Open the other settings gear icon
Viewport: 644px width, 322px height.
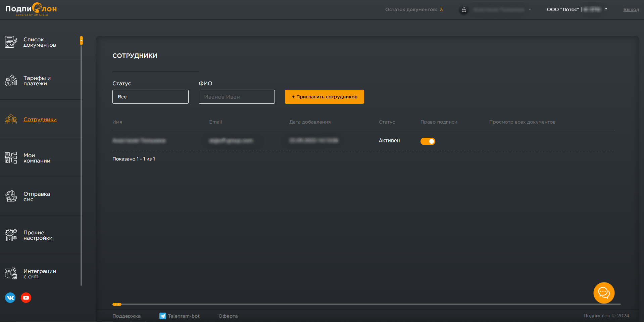pos(11,235)
